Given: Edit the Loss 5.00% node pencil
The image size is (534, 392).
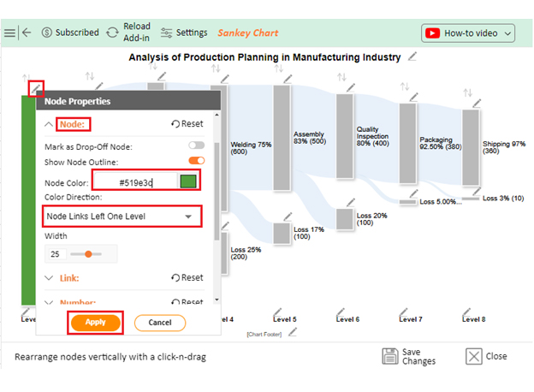Looking at the screenshot, I should click(x=414, y=193).
